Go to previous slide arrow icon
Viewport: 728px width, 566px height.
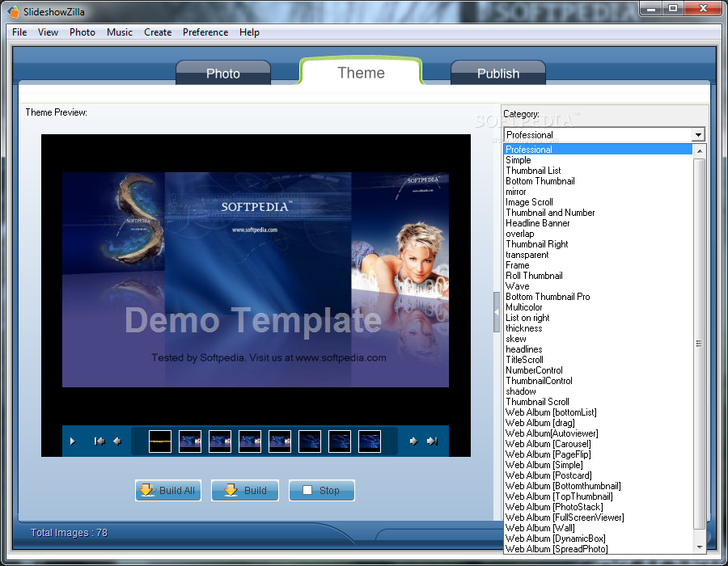117,441
